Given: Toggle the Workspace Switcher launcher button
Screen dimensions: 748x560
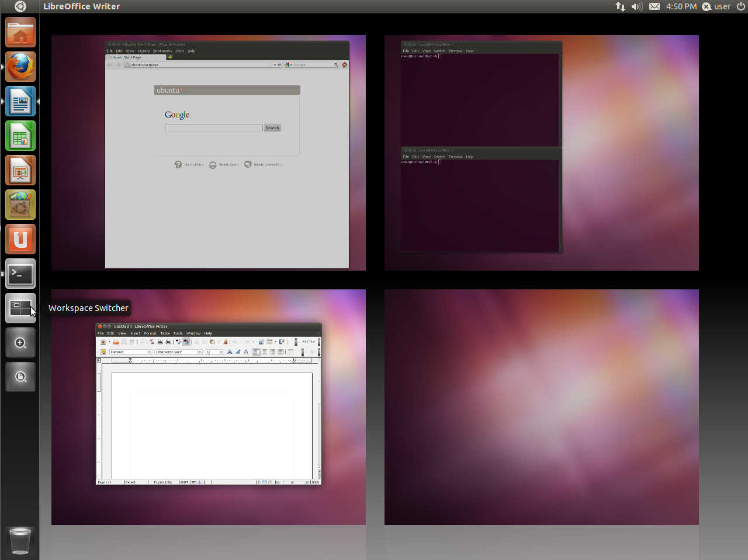Looking at the screenshot, I should tap(20, 308).
